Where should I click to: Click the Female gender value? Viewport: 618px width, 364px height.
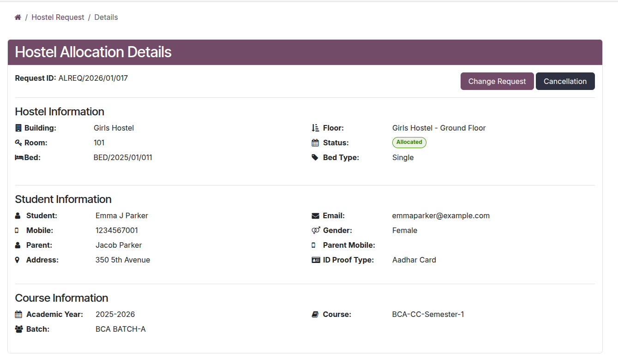405,231
